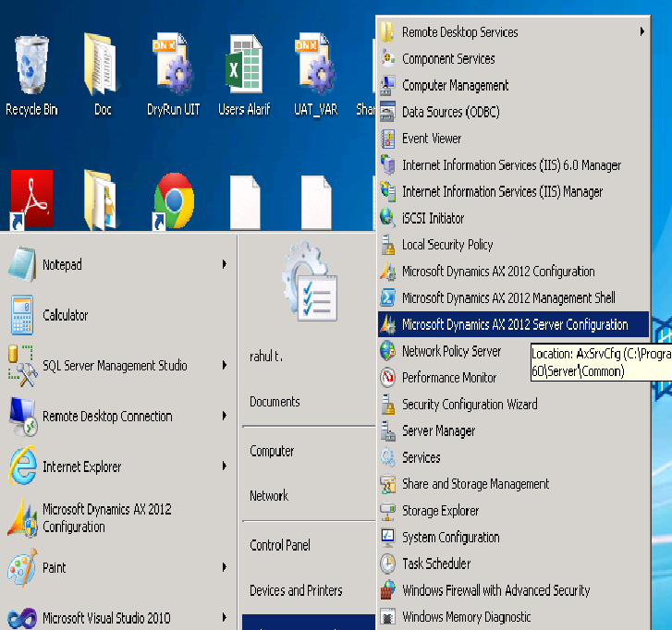Open the rahul t. user folder link
This screenshot has height=630, width=672.
coord(266,356)
